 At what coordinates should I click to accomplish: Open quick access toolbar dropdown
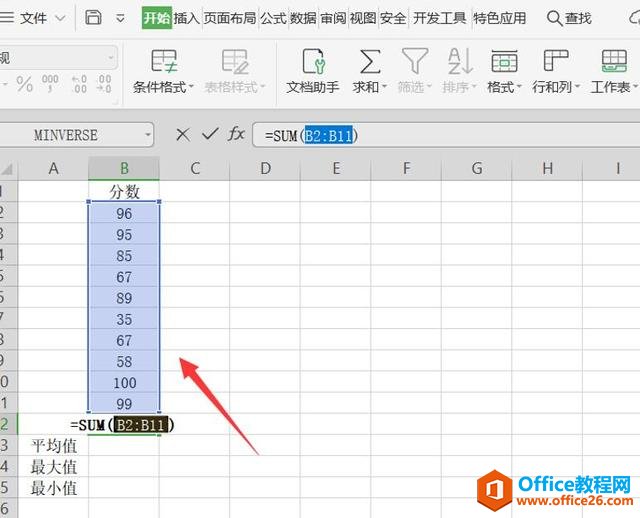click(x=120, y=18)
